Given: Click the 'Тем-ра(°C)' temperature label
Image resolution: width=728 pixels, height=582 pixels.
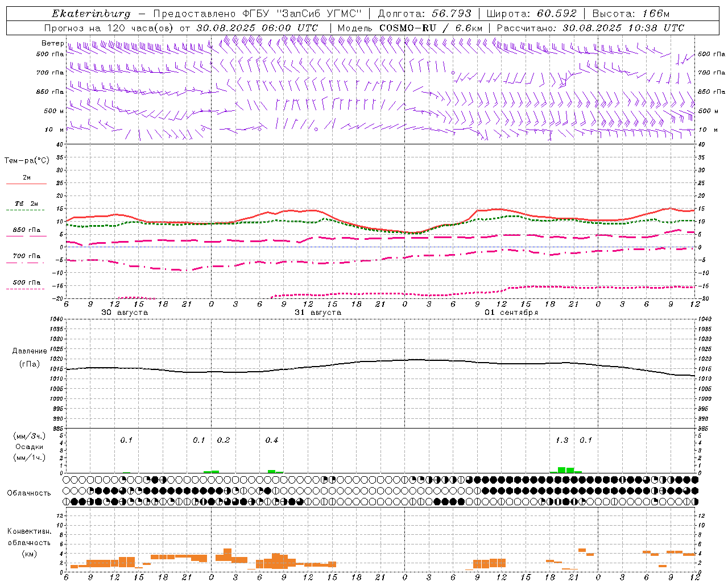Looking at the screenshot, I should tap(27, 161).
